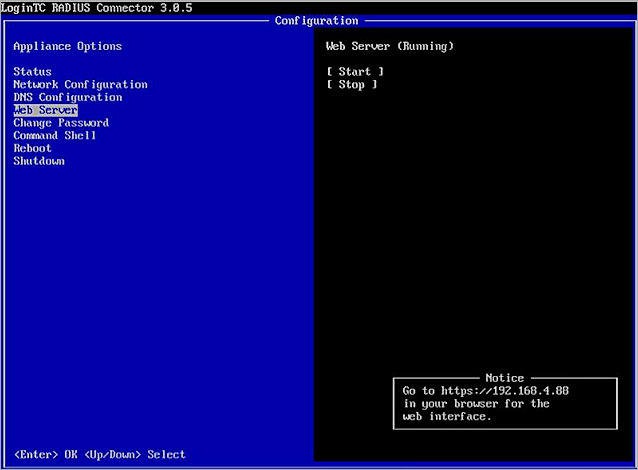The image size is (638, 470).
Task: Click the Web Server (Running) status heading
Action: click(x=390, y=46)
